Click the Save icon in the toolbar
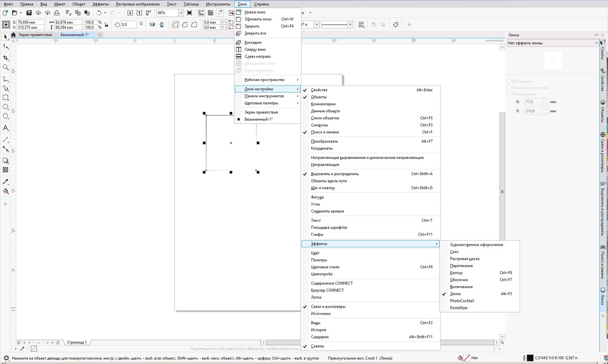Screen dimensions: 608x364 pos(29,13)
